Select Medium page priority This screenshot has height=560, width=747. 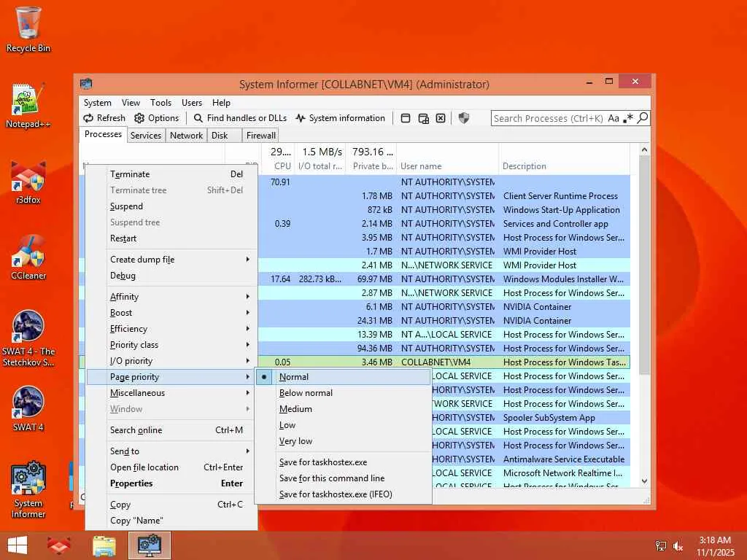343,409
